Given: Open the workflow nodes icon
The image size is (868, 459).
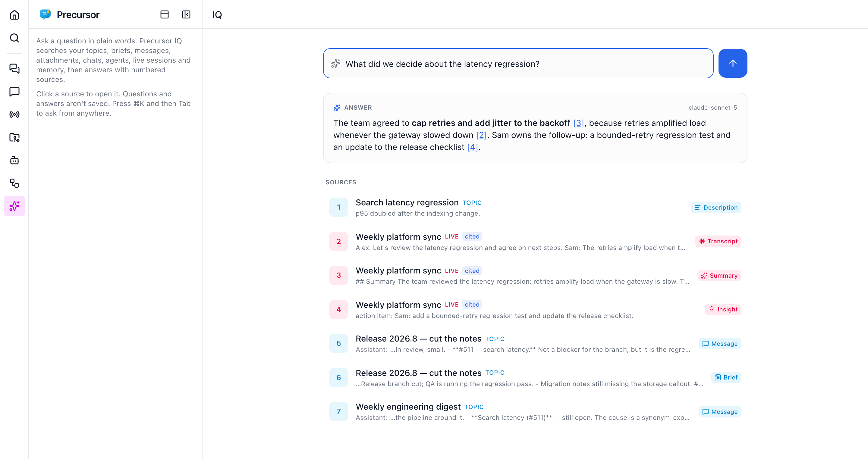Looking at the screenshot, I should pyautogui.click(x=14, y=183).
